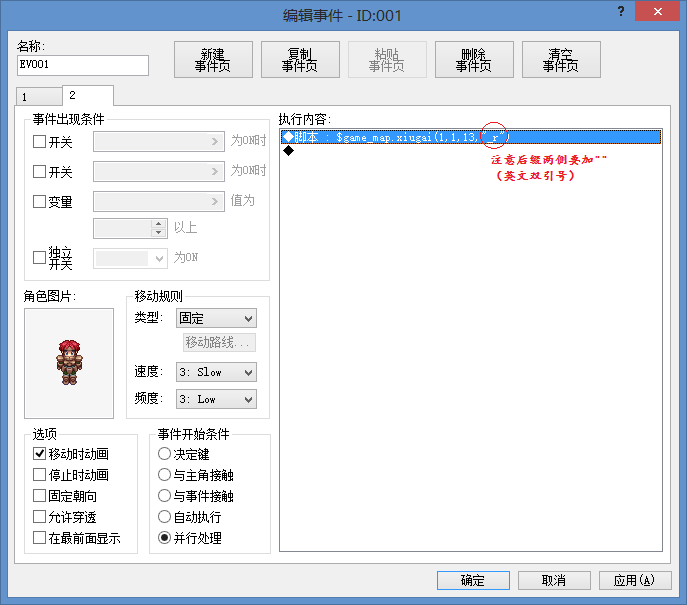Click the red-haired character graphic preview

[x=69, y=363]
